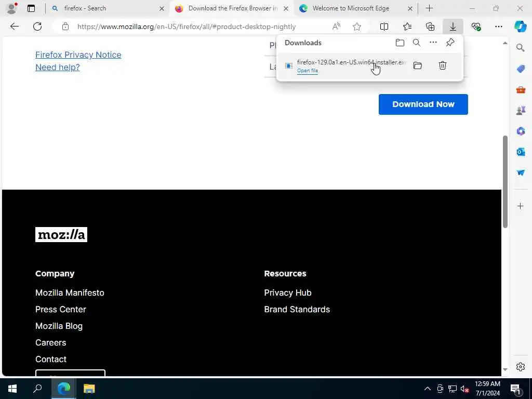Open the Collections icon
Viewport: 532px width, 399px height.
pyautogui.click(x=430, y=26)
